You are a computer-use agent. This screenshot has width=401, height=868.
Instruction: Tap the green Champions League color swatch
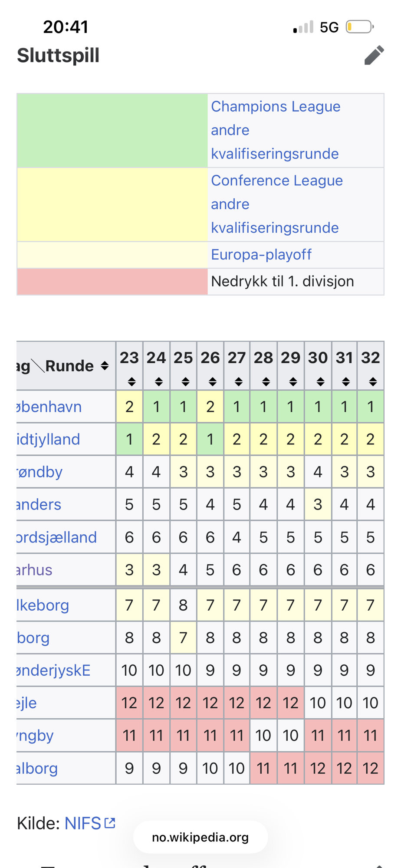(112, 131)
